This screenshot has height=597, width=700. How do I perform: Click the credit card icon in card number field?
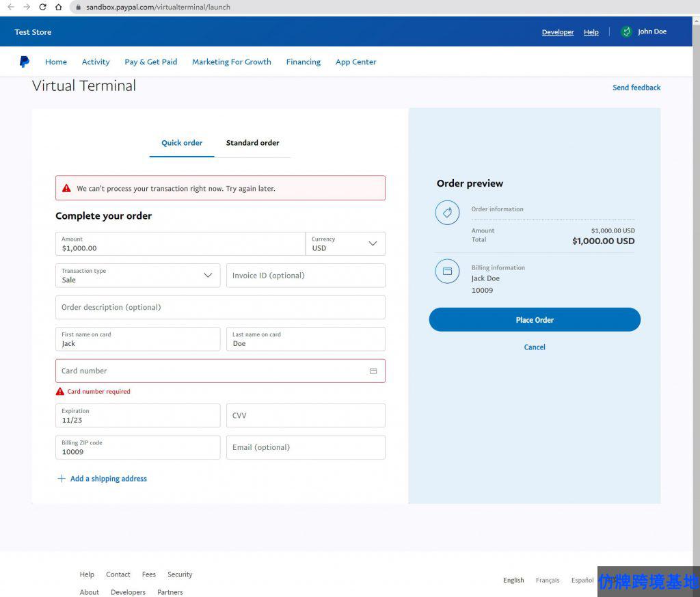tap(373, 371)
